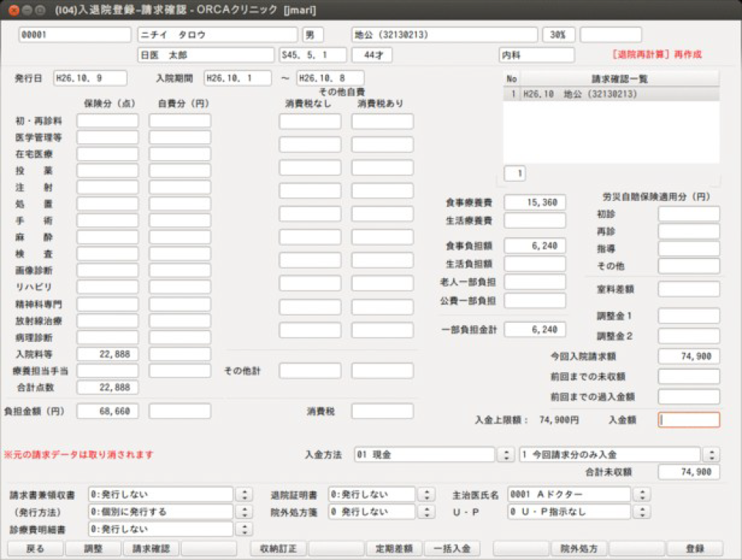Viewport: 742px width, 560px height.
Task: Click the 検査 保険分 field
Action: point(107,253)
